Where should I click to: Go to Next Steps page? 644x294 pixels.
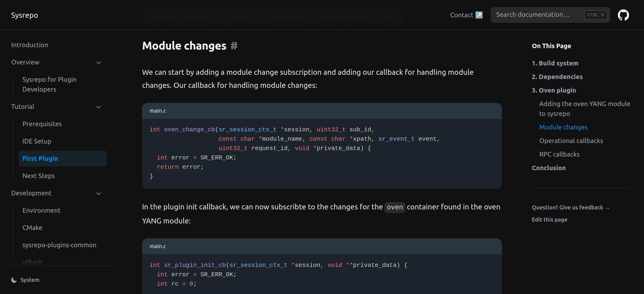(x=39, y=176)
